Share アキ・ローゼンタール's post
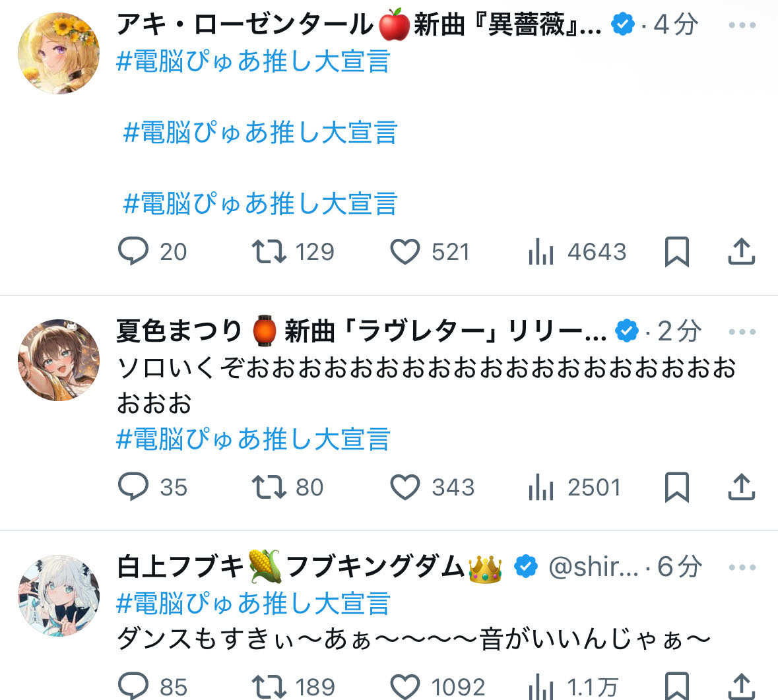 click(x=741, y=251)
